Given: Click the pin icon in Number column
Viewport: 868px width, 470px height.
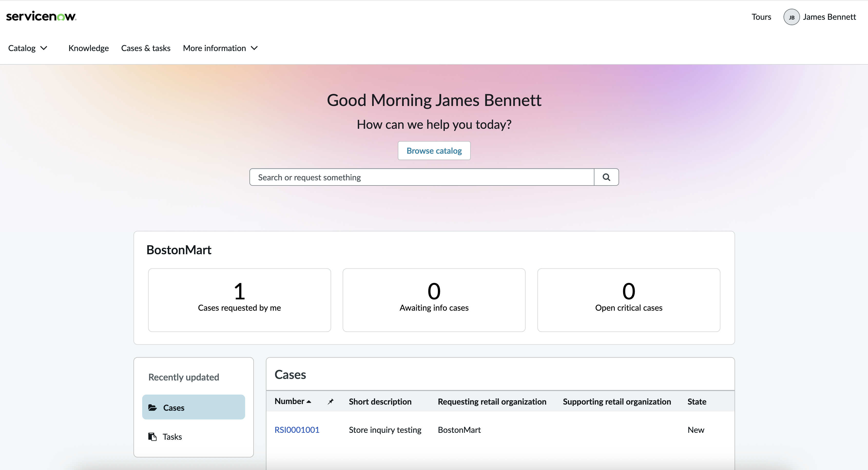Looking at the screenshot, I should point(331,401).
